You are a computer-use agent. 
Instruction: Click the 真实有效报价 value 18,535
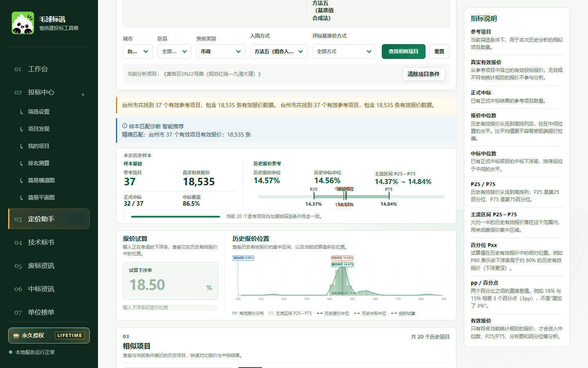(x=198, y=182)
